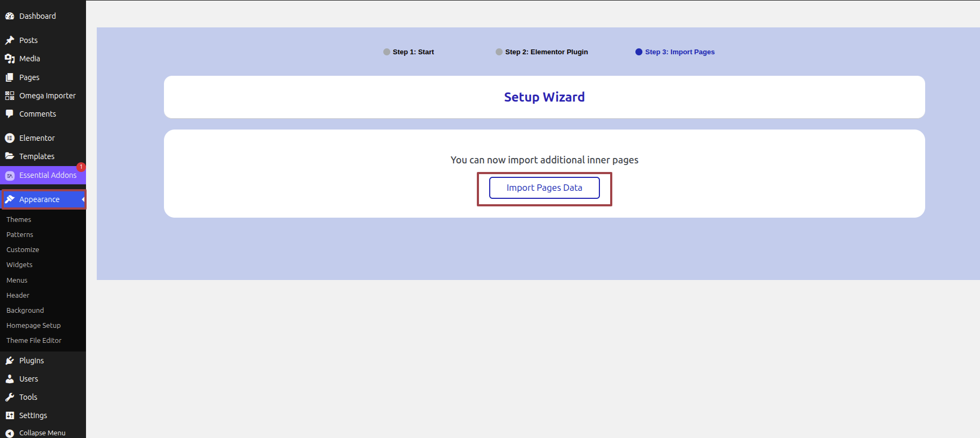Click the Comments speech bubble icon
980x438 pixels.
click(10, 114)
